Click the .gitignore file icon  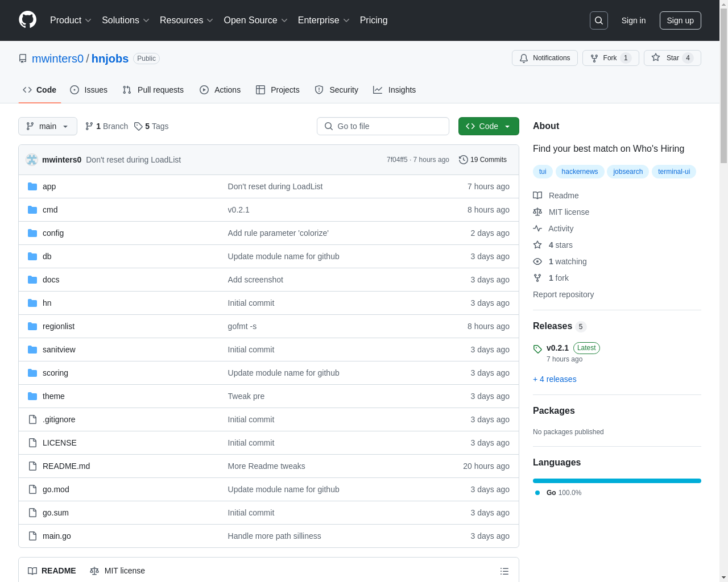pos(32,419)
